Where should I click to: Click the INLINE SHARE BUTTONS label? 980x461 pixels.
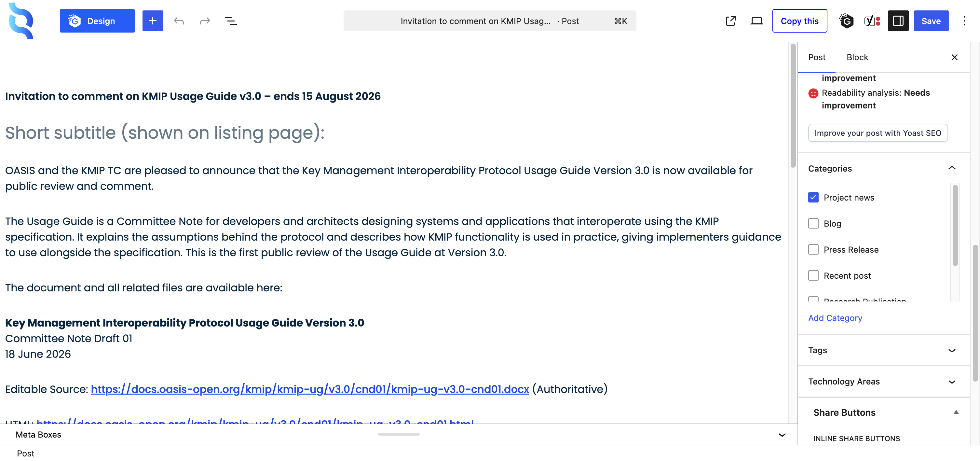coord(856,439)
